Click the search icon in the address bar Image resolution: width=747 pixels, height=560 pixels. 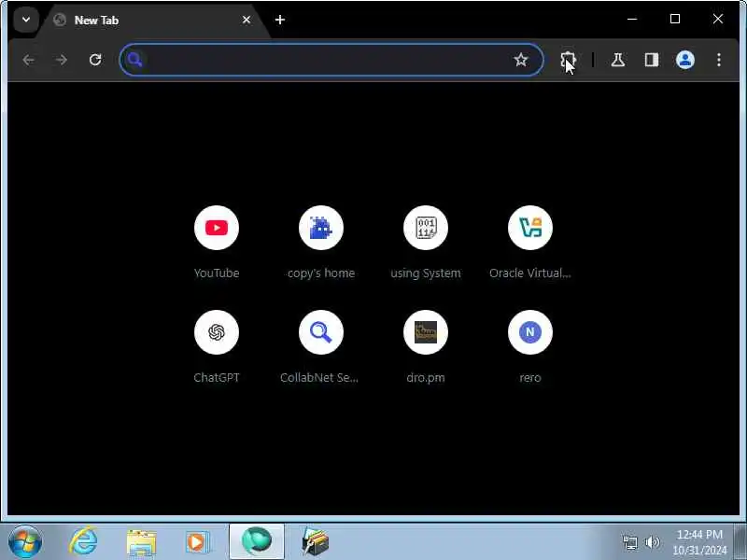click(134, 60)
